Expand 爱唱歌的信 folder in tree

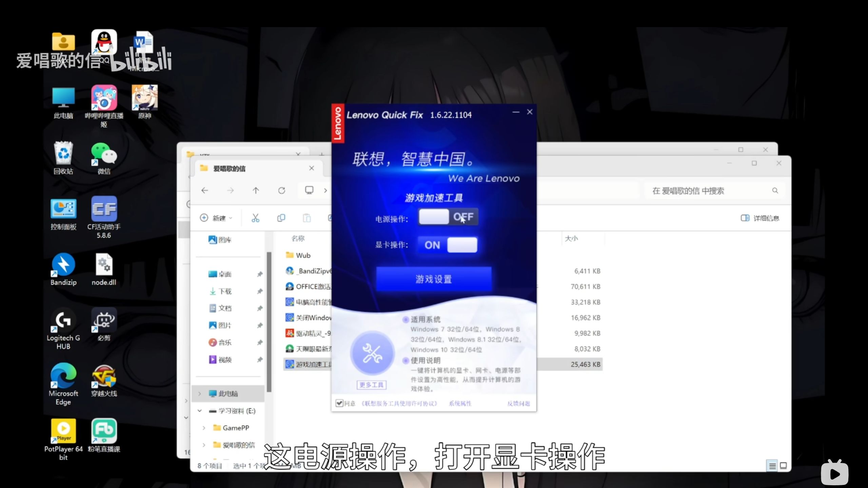coord(204,445)
